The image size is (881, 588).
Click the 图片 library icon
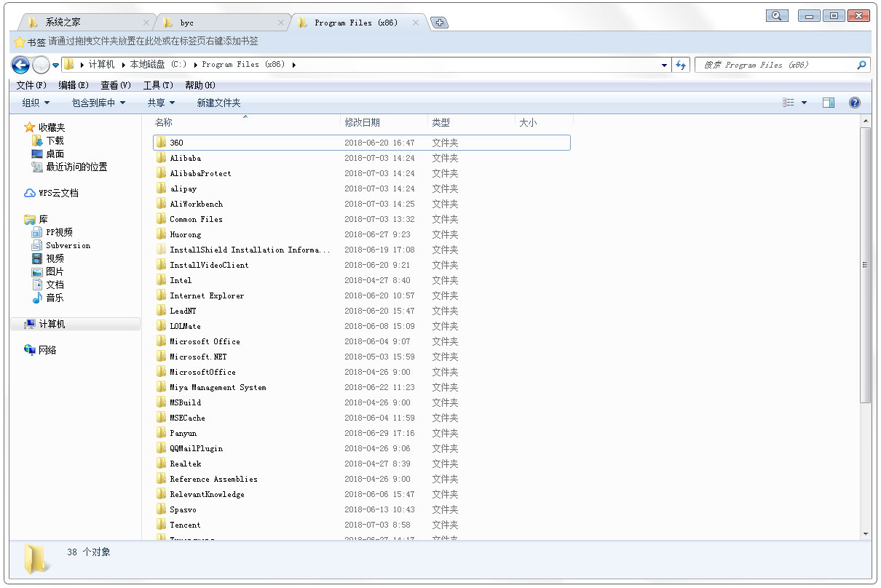click(x=37, y=271)
